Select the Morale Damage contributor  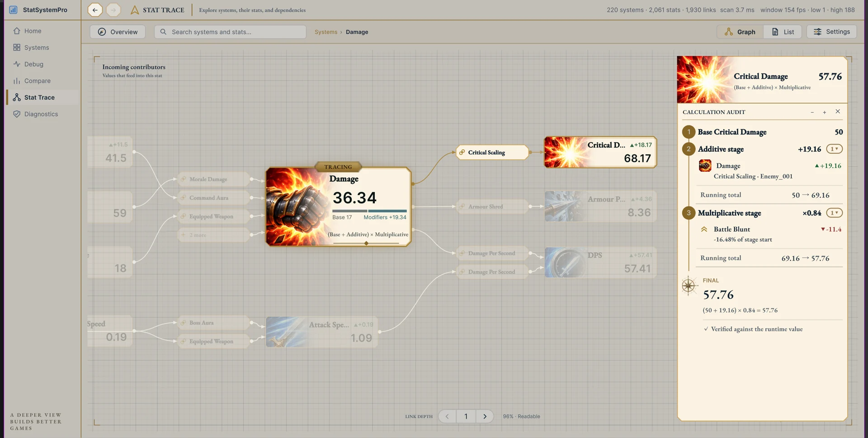214,180
